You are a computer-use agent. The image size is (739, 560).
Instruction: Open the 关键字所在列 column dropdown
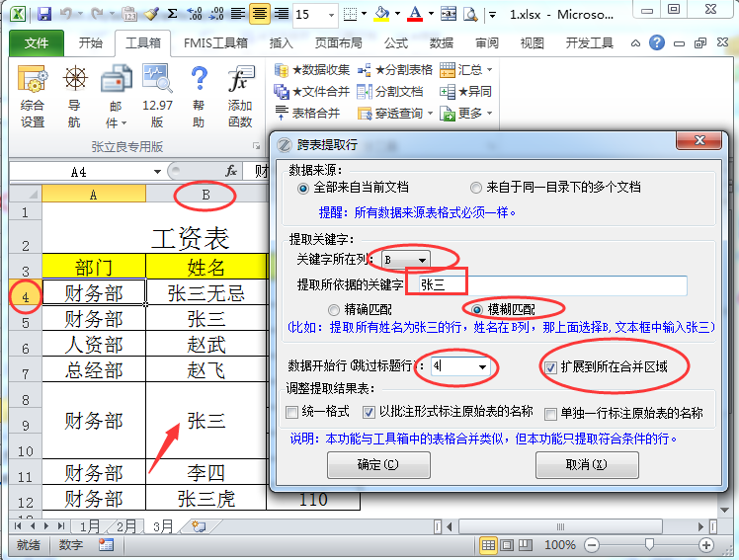(422, 260)
